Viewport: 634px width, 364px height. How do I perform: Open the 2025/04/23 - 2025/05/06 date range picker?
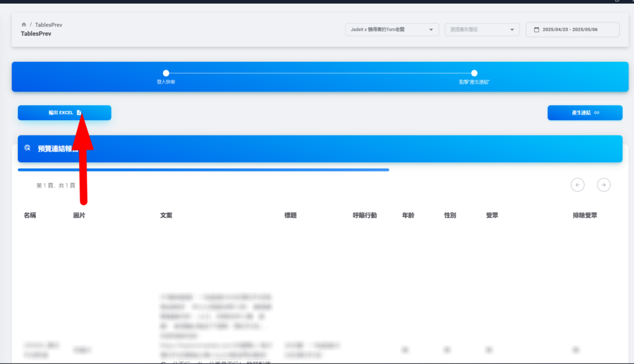(x=573, y=30)
